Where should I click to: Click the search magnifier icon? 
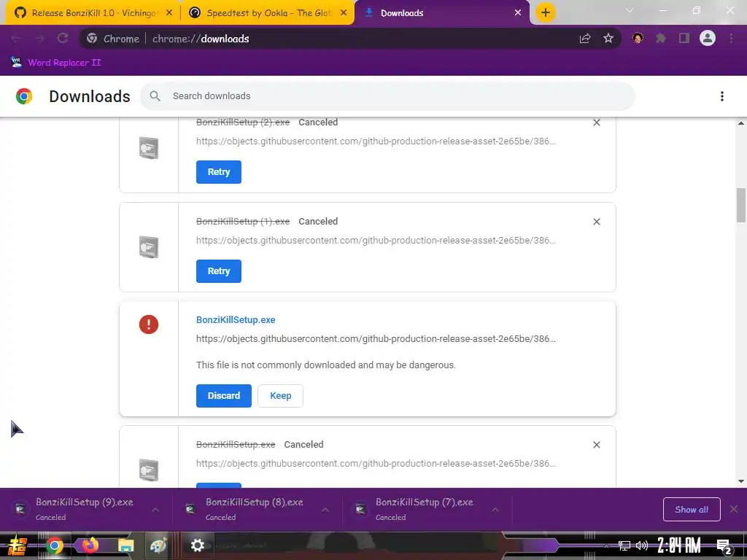pos(155,96)
